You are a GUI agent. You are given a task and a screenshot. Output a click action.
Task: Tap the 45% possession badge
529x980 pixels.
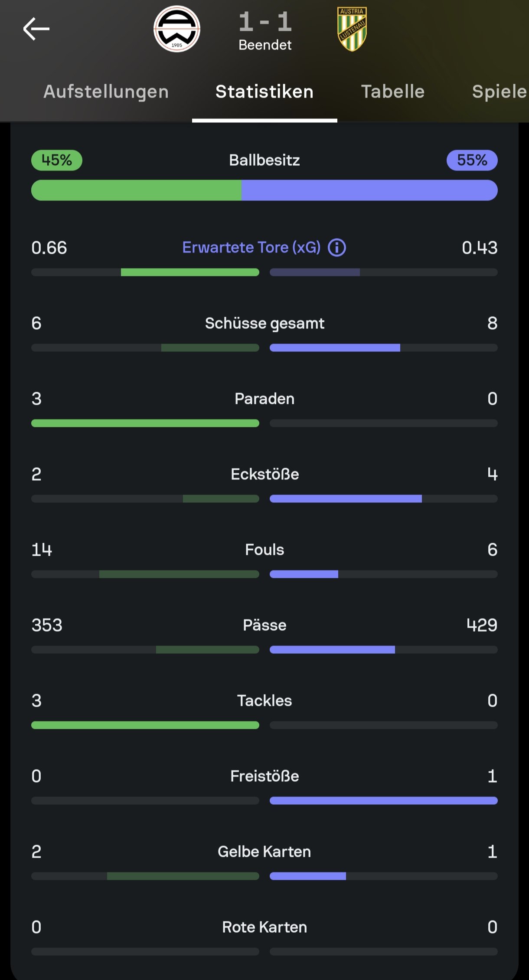pyautogui.click(x=57, y=160)
